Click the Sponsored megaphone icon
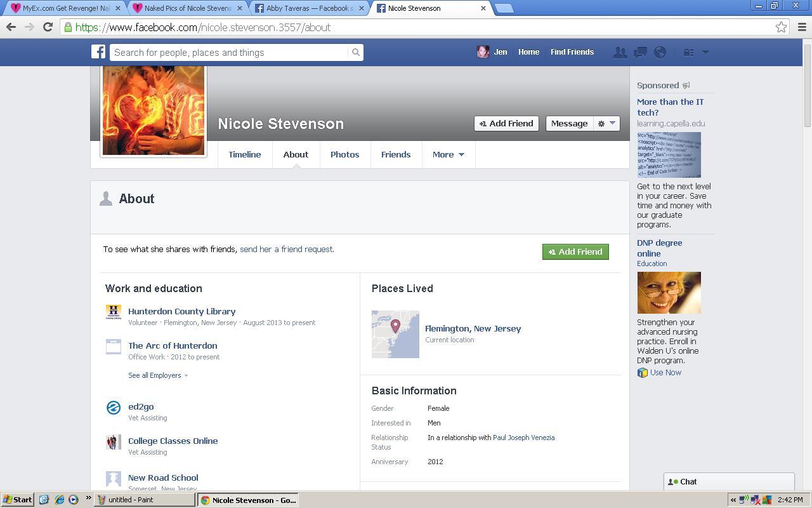Screen dimensions: 812x508 coord(686,86)
